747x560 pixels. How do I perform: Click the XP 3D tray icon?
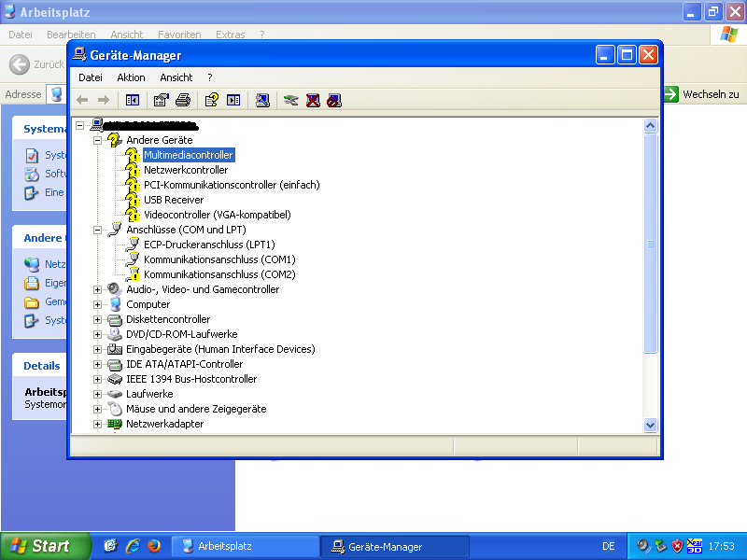[x=695, y=546]
